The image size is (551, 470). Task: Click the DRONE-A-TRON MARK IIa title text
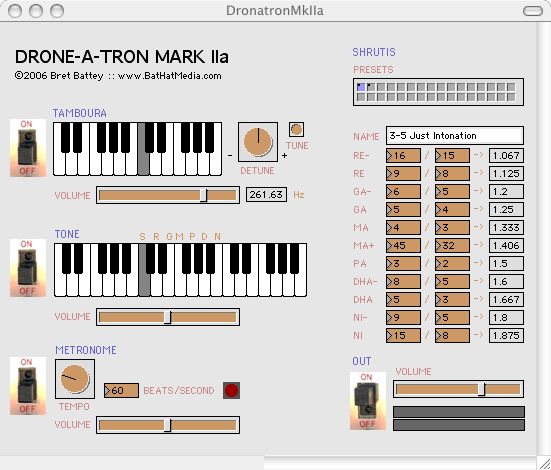122,57
